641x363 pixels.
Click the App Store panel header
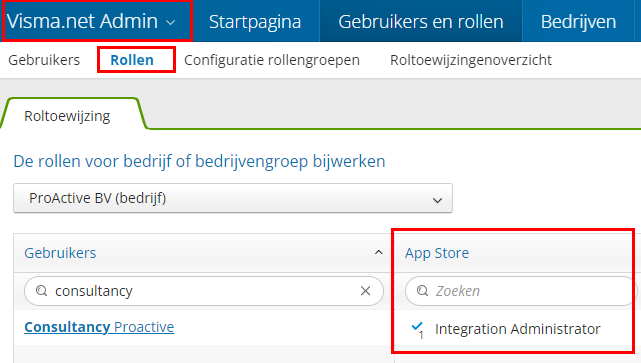(x=437, y=253)
